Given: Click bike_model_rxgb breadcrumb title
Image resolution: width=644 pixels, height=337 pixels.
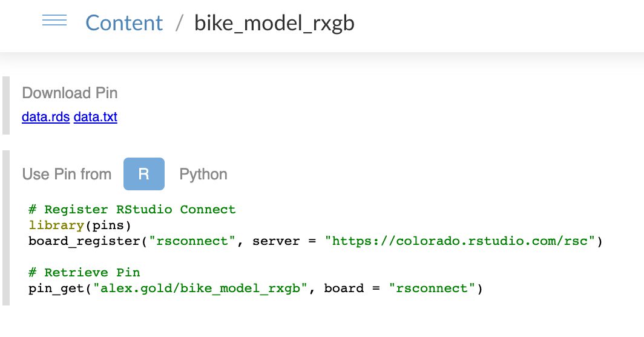Looking at the screenshot, I should point(274,23).
